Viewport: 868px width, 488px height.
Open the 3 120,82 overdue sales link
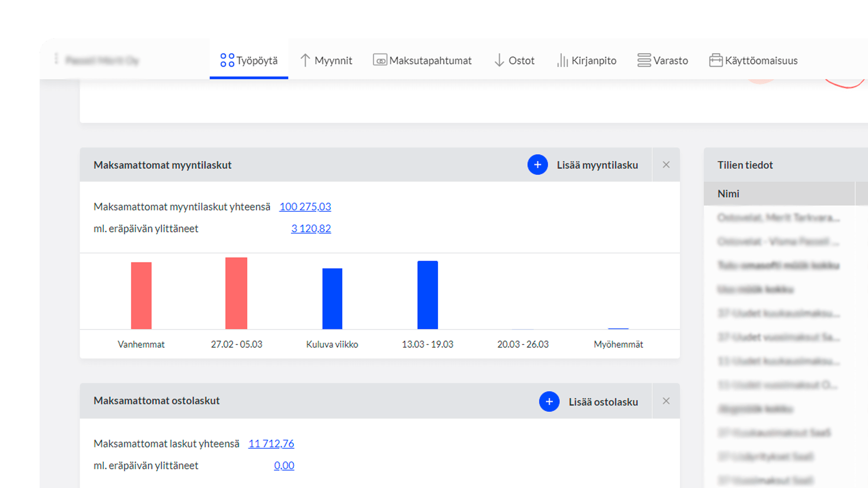point(311,229)
